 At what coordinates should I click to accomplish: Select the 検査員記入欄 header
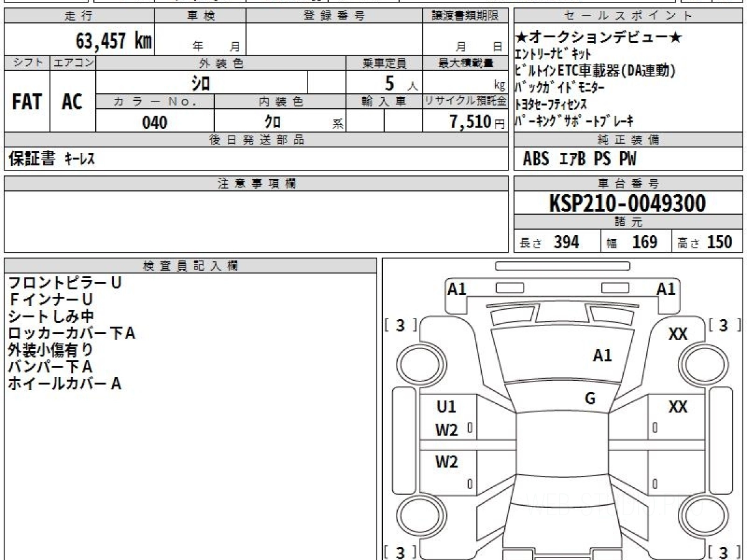(x=190, y=266)
